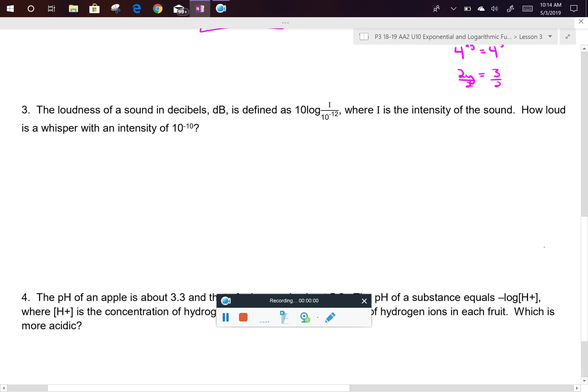Close the recording controls overlay
The width and height of the screenshot is (588, 392).
click(364, 301)
